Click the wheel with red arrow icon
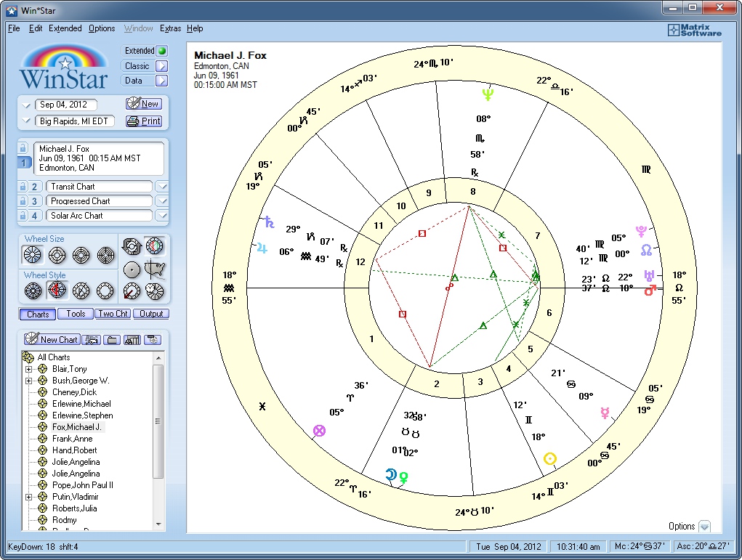The image size is (742, 560). 132,291
